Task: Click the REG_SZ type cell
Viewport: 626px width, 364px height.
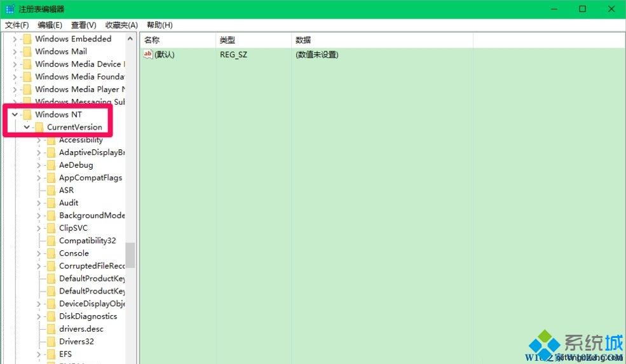Action: click(x=233, y=55)
